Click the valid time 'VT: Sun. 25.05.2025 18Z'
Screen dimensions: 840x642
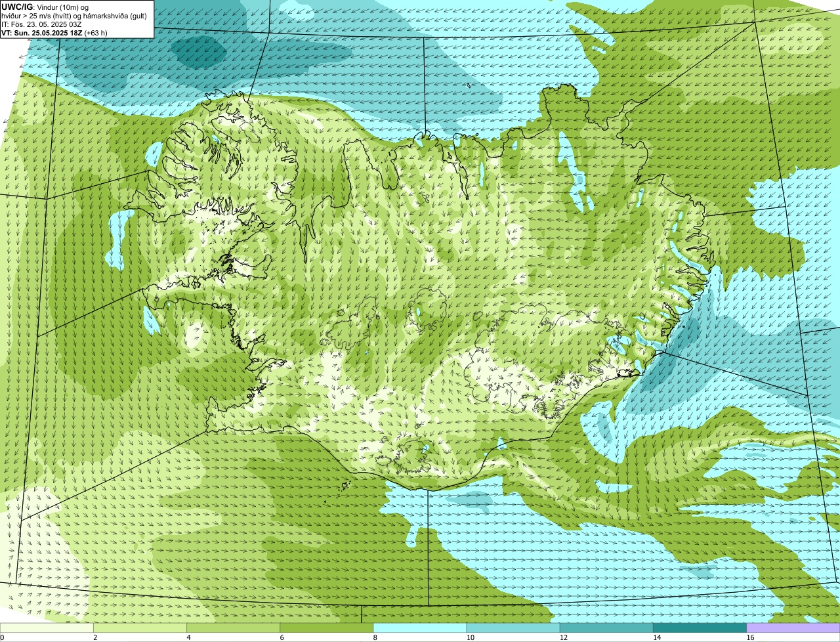coord(42,33)
